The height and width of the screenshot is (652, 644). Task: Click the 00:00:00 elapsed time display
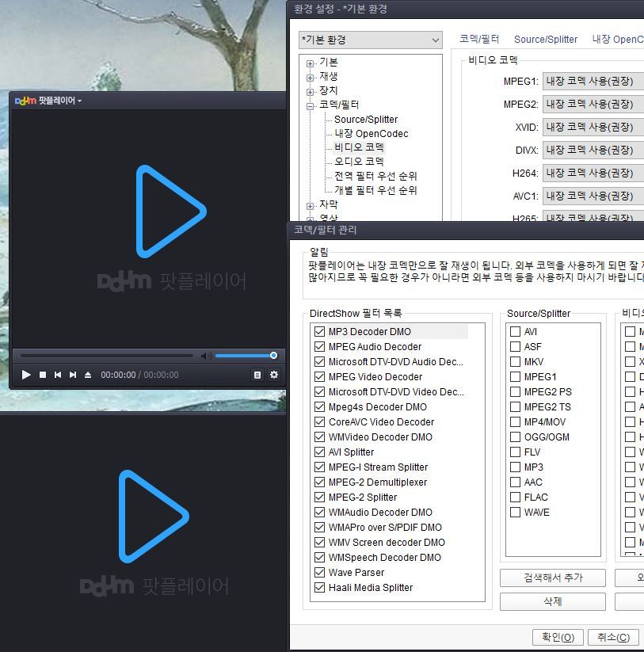[x=118, y=375]
